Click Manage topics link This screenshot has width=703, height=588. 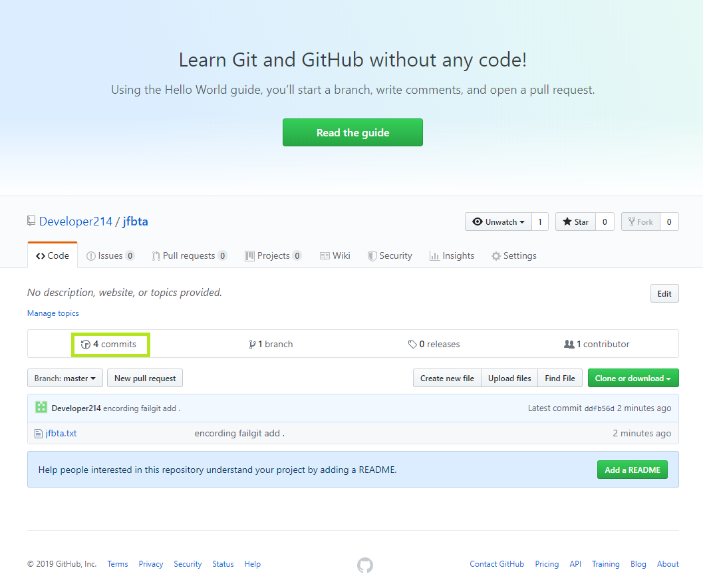(x=53, y=313)
